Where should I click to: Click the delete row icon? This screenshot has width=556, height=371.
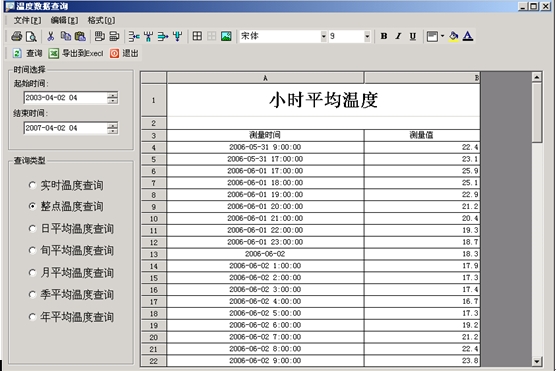pyautogui.click(x=163, y=36)
